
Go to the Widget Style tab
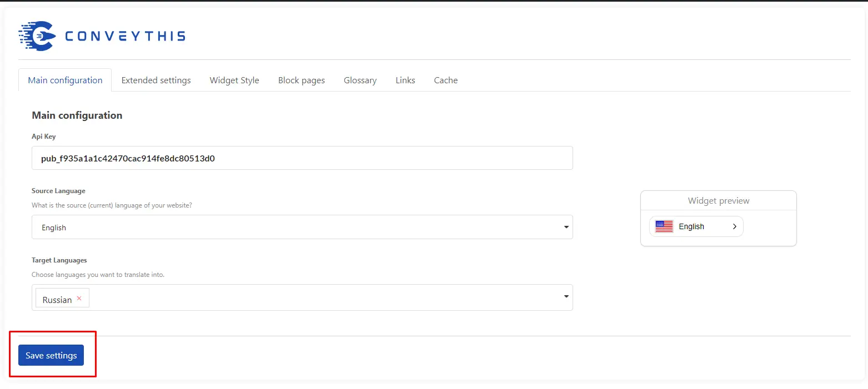tap(234, 80)
